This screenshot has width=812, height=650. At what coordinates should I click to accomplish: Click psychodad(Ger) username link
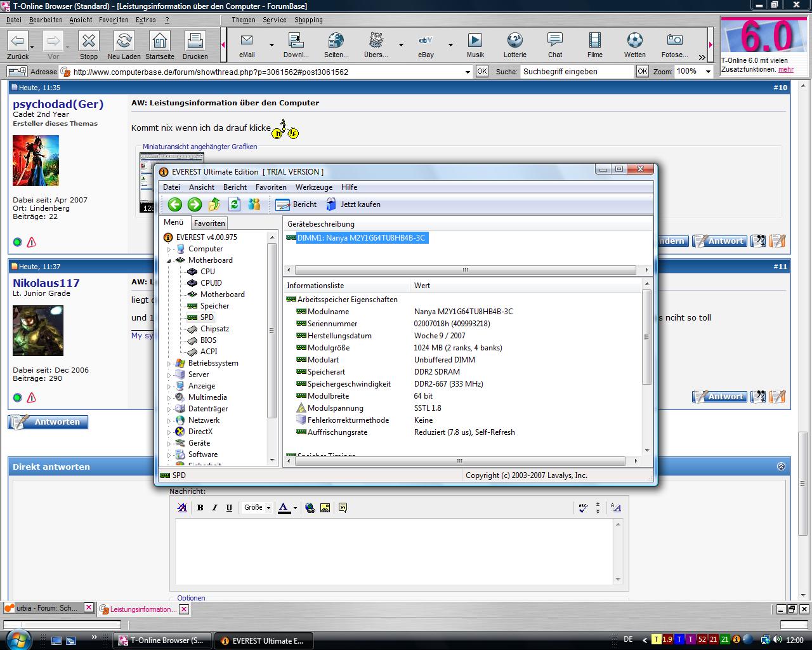pyautogui.click(x=58, y=104)
